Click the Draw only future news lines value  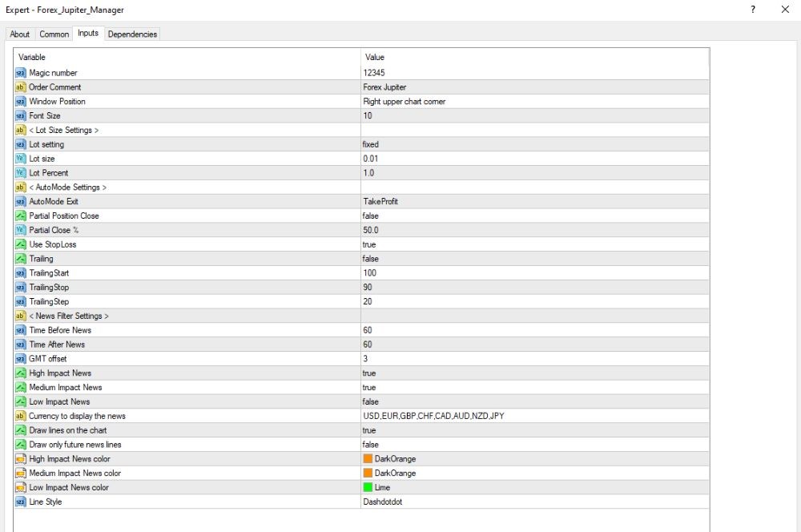click(370, 445)
